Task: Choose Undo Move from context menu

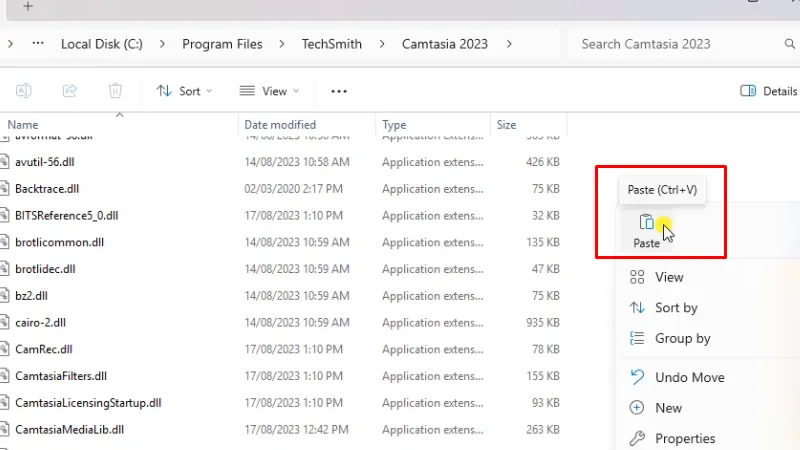Action: point(689,377)
